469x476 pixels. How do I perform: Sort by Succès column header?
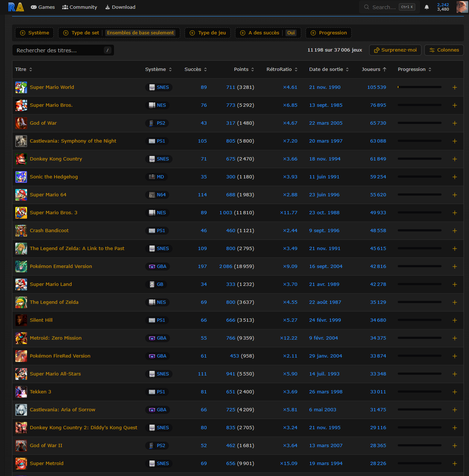(x=196, y=69)
